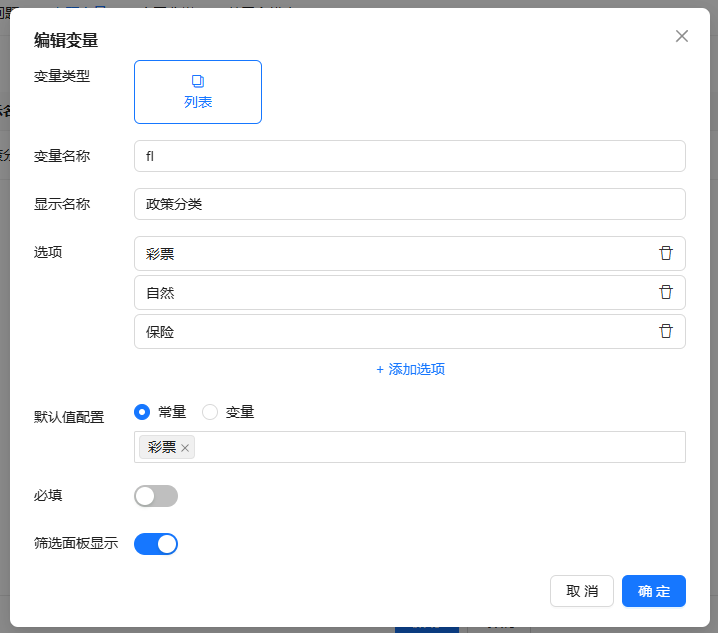Edit the 保险 option text field
Screen dimensions: 718x633
coord(390,332)
